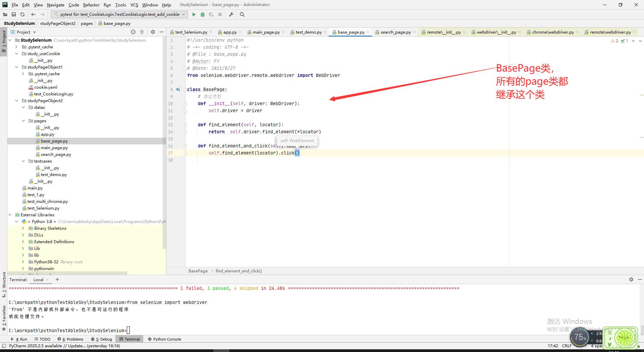This screenshot has width=644, height=352.
Task: Expand the Binary Skeletons node
Action: [x=23, y=228]
